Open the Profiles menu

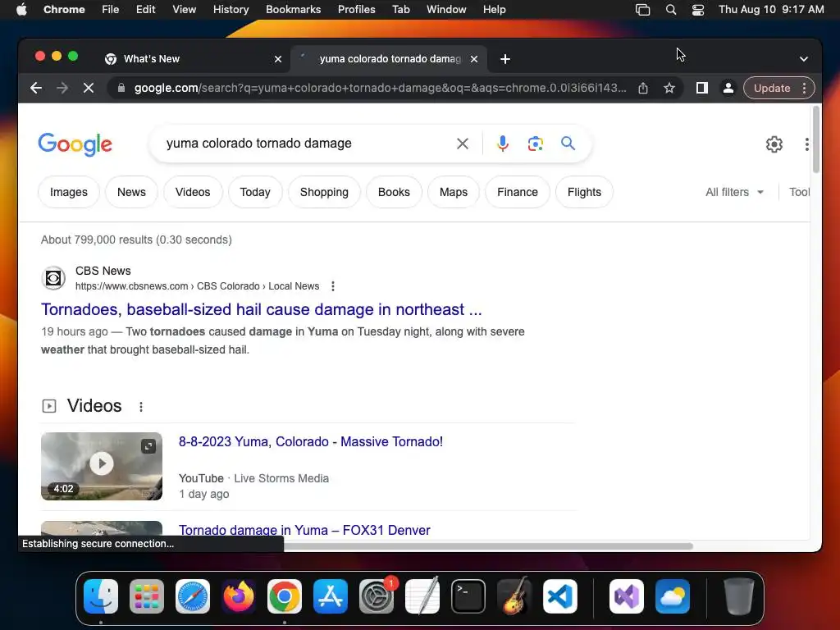click(356, 9)
